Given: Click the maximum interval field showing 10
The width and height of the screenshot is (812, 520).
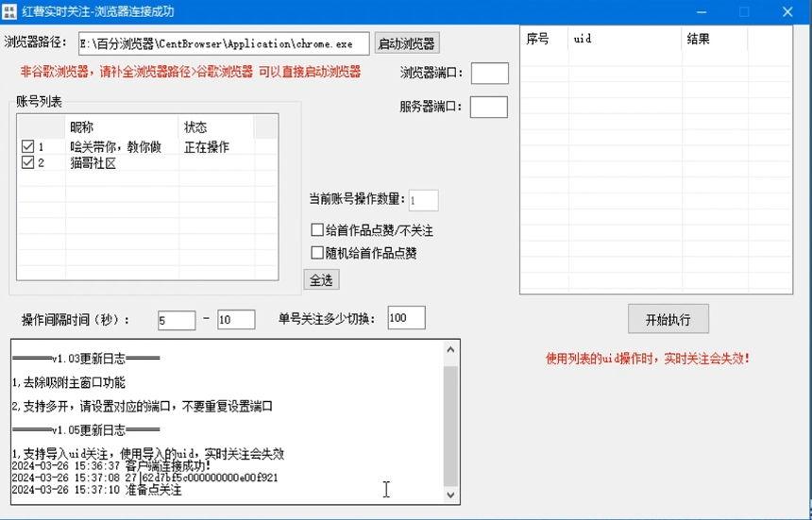Looking at the screenshot, I should (236, 320).
